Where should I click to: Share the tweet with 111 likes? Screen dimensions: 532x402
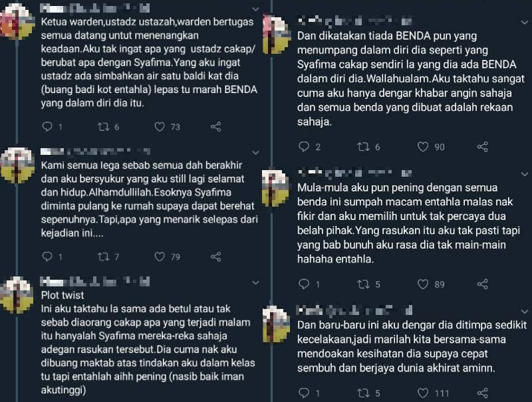pos(483,393)
